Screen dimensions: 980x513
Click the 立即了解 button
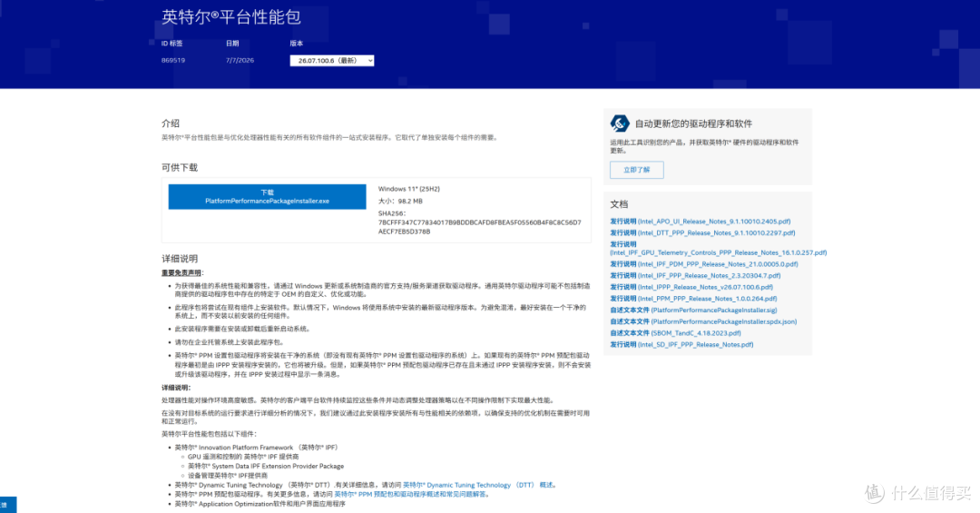636,170
